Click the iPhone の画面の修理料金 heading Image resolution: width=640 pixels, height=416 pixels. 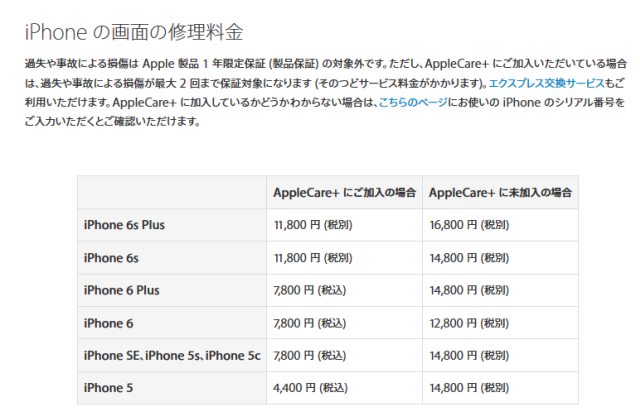(x=134, y=32)
